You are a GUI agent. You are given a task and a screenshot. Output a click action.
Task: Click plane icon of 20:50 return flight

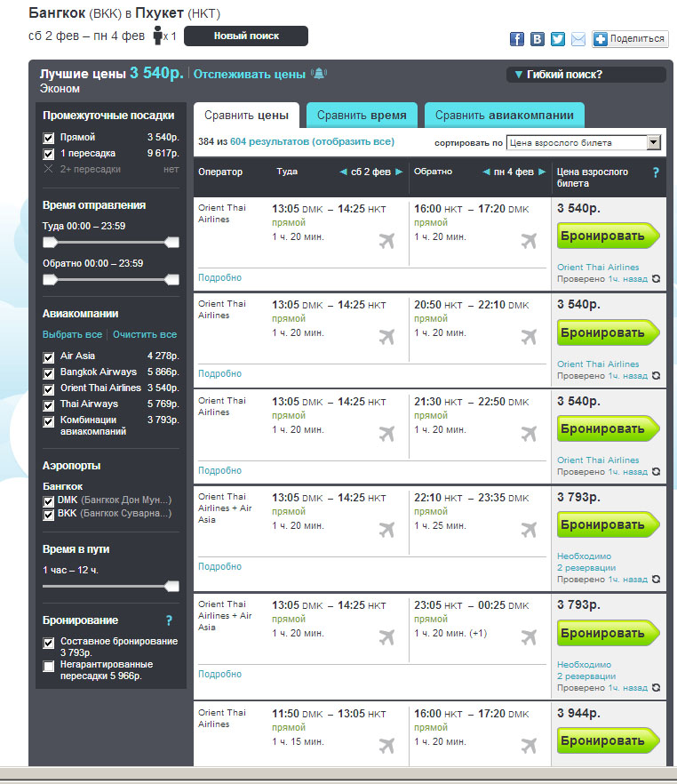tap(529, 337)
